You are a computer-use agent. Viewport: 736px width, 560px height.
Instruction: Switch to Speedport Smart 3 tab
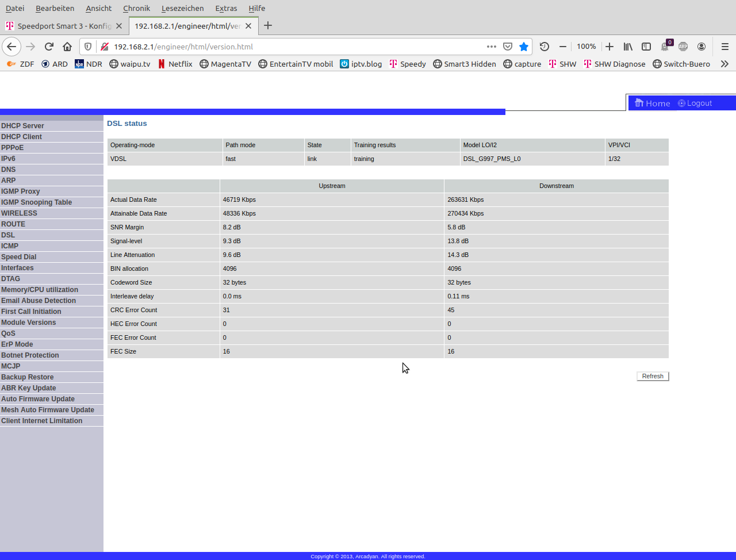click(64, 26)
